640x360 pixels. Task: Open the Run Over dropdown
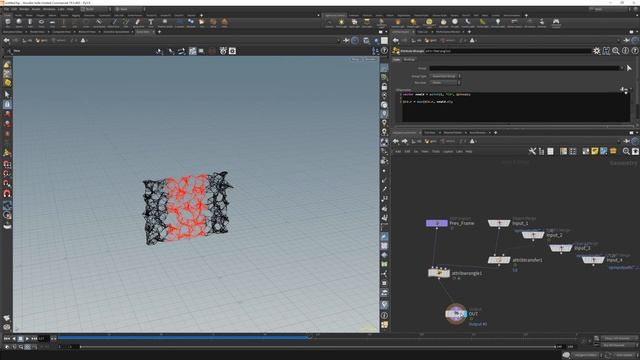point(445,82)
